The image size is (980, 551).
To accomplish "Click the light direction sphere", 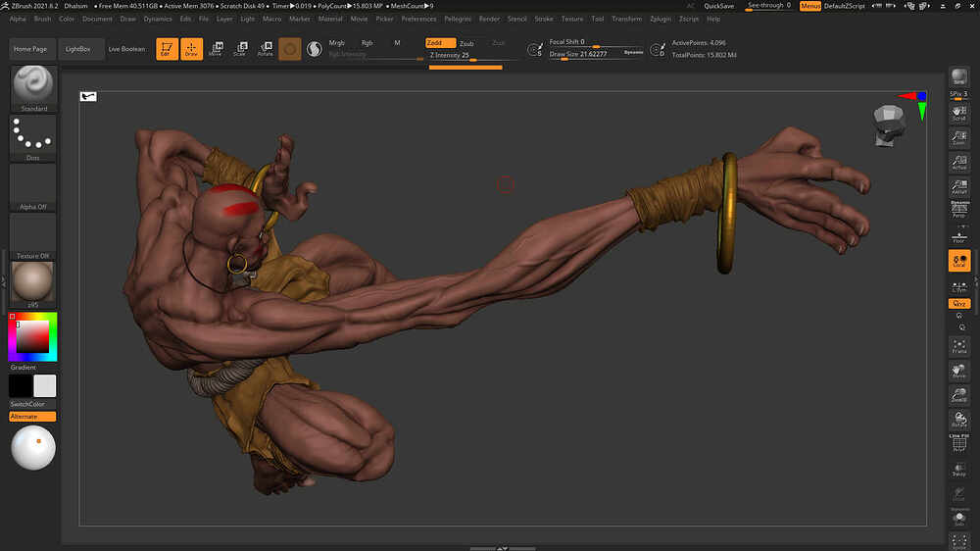I will pos(33,448).
